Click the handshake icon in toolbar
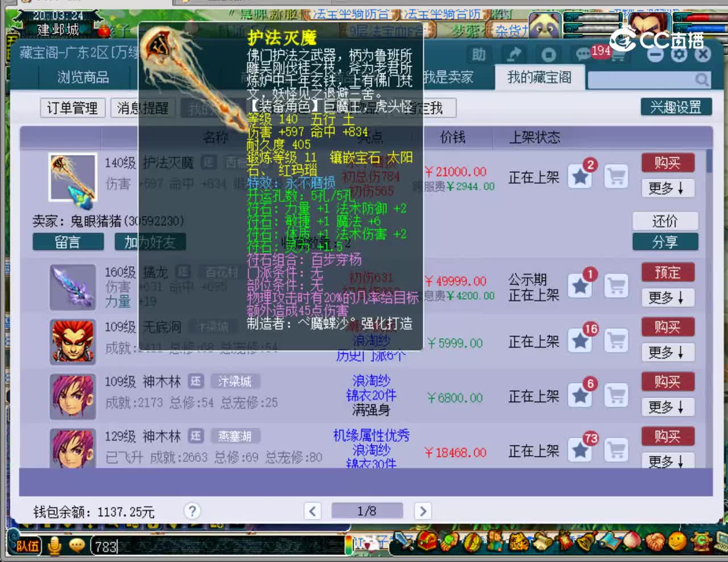 pos(655,540)
